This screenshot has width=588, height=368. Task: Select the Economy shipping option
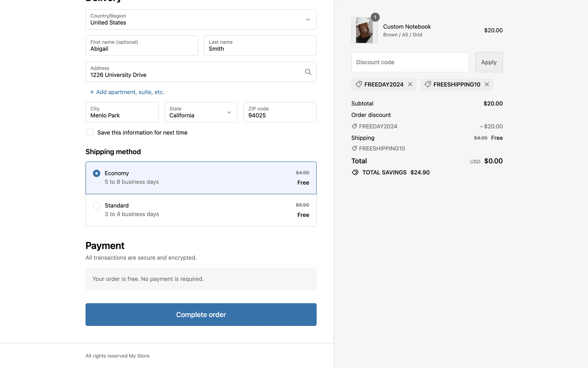coord(96,174)
